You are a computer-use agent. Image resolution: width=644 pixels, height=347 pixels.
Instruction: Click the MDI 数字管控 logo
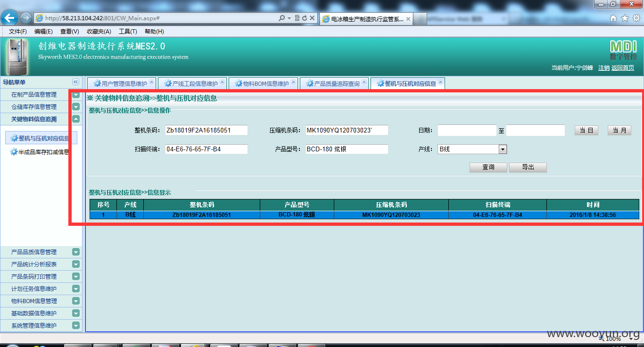point(623,50)
